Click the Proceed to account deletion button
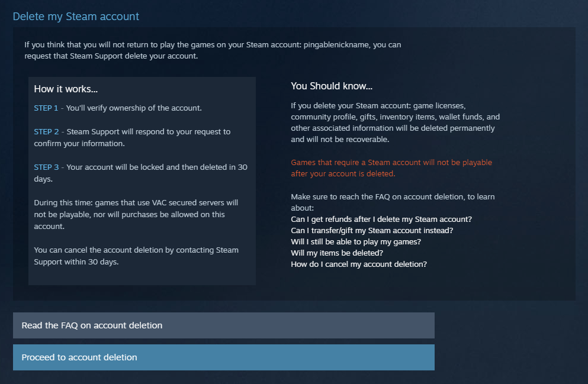The image size is (588, 384). click(223, 357)
